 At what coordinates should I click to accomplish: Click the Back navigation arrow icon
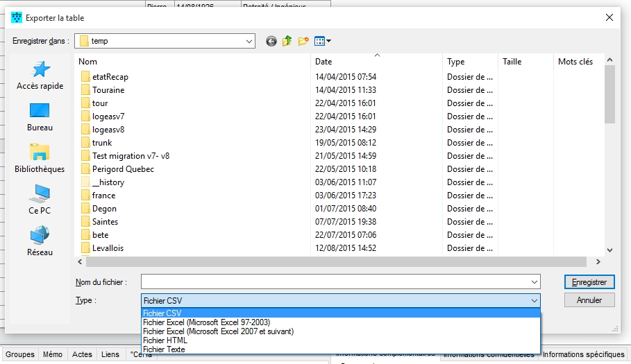pyautogui.click(x=271, y=41)
